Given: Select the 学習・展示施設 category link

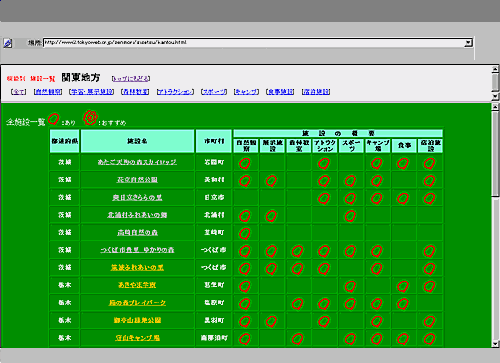Looking at the screenshot, I should (91, 92).
